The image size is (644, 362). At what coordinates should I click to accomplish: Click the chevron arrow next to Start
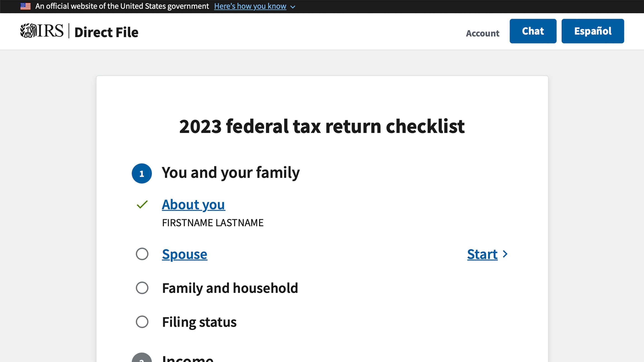click(x=505, y=254)
